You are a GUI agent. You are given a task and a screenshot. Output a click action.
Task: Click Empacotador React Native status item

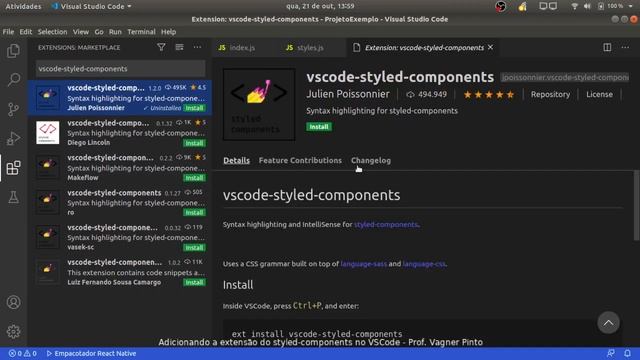click(91, 353)
